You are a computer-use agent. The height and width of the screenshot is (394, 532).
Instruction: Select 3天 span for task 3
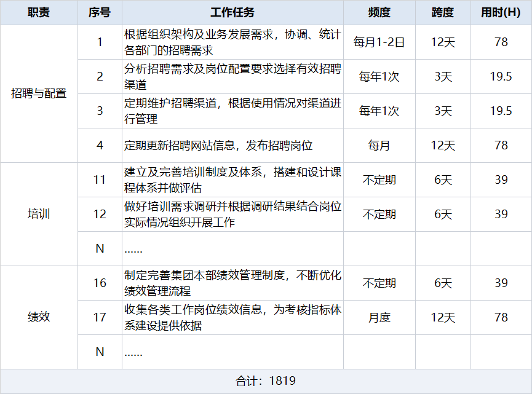pyautogui.click(x=443, y=111)
